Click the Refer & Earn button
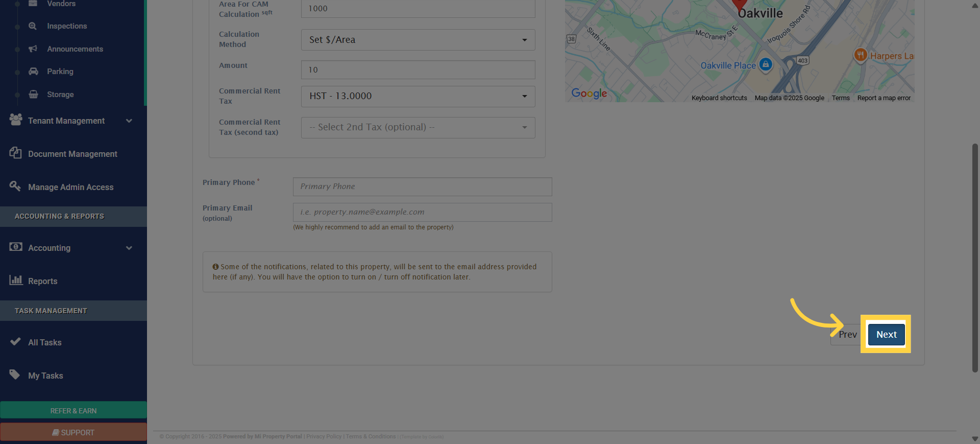 coord(73,411)
